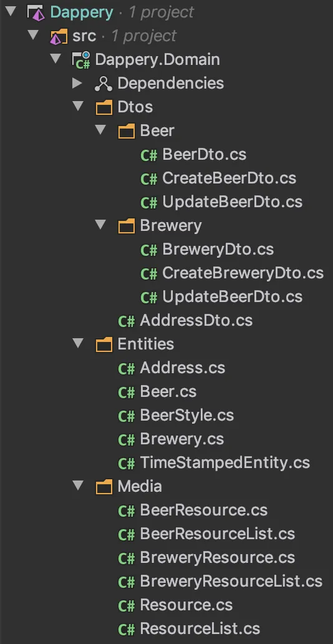
Task: Click the C# icon beside CreateBeerDto.cs
Action: (x=148, y=178)
